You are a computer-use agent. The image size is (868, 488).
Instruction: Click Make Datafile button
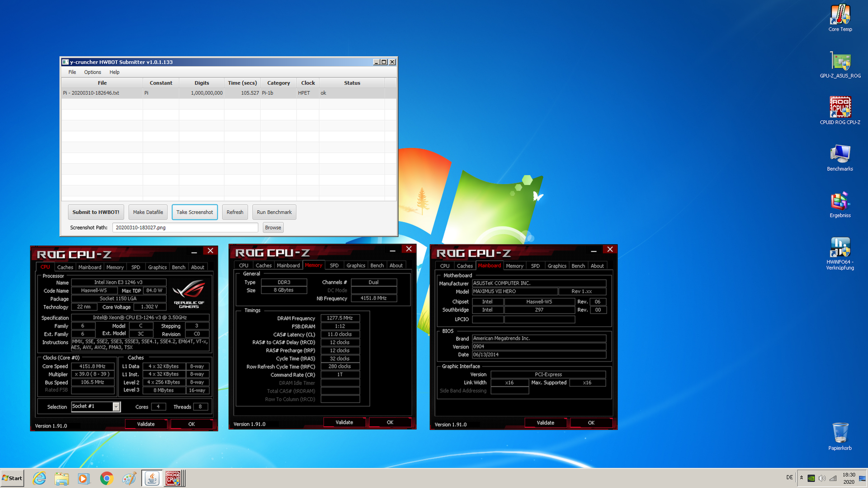(148, 212)
